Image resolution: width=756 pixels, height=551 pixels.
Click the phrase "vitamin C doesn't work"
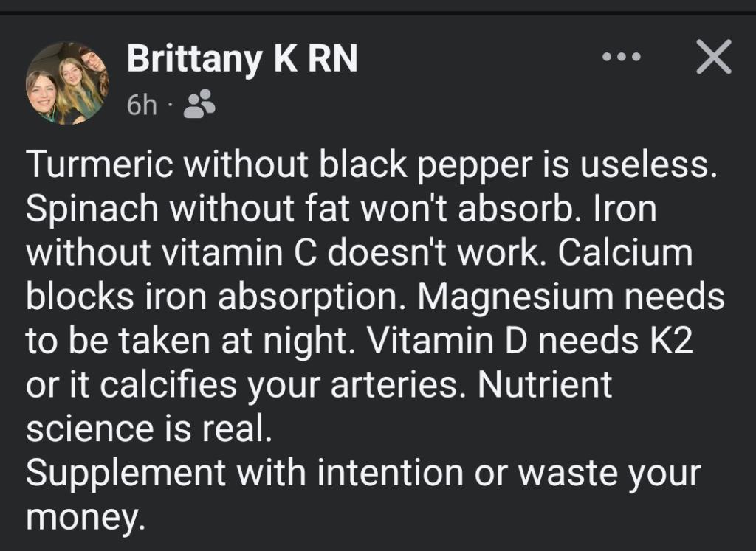tap(346, 254)
